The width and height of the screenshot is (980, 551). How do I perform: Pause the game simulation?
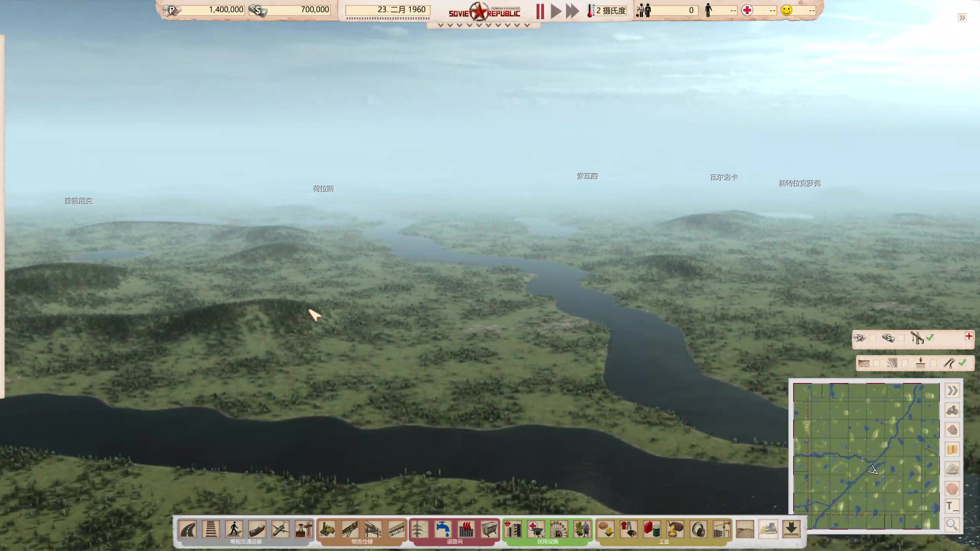(x=540, y=11)
